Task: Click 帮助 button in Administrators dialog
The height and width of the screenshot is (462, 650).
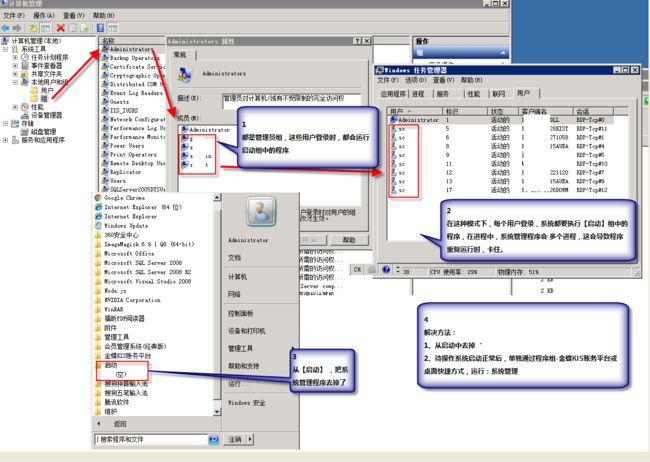Action: [x=349, y=240]
